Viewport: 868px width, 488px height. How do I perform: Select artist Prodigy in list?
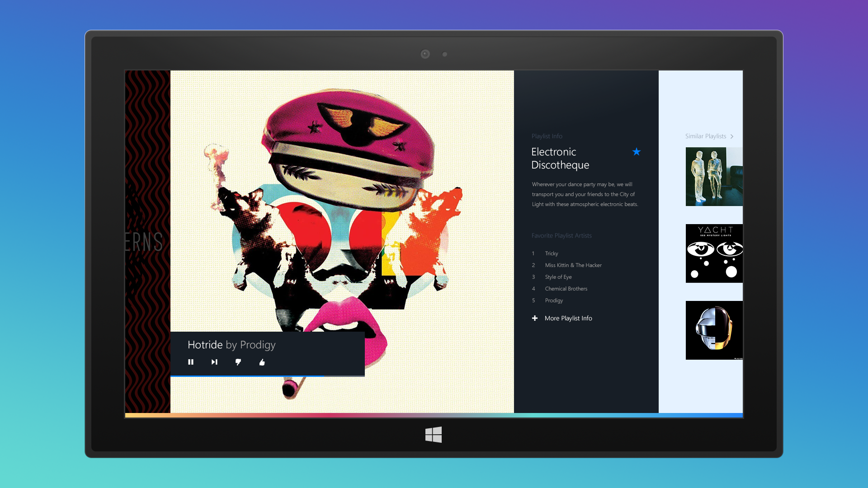pyautogui.click(x=554, y=300)
